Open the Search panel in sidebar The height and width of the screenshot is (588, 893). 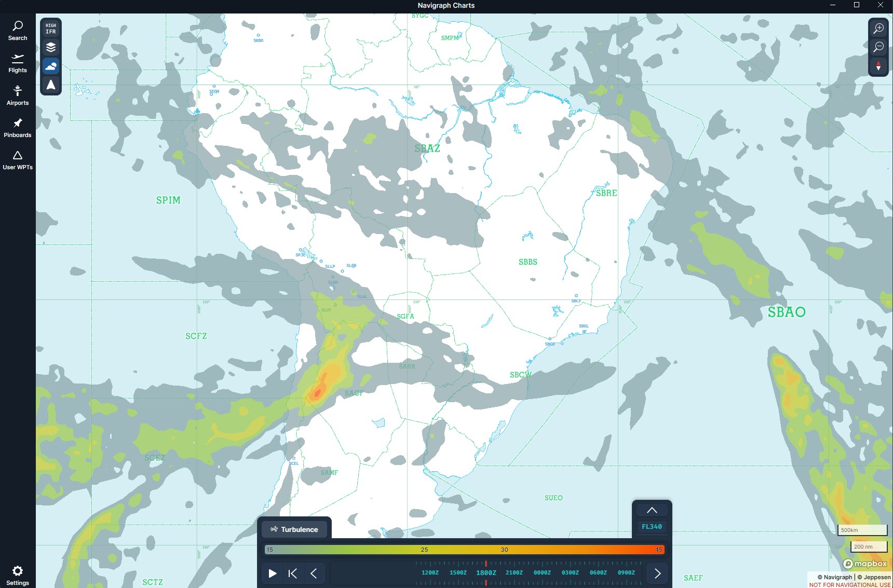point(18,31)
